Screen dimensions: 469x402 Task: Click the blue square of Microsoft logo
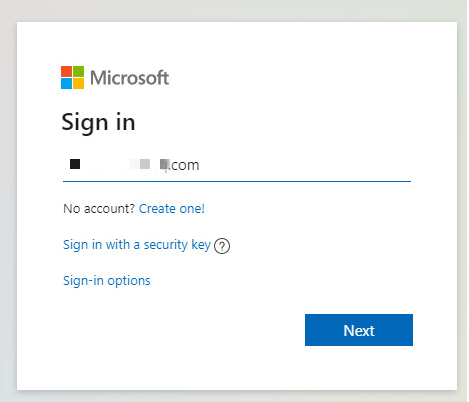point(66,84)
